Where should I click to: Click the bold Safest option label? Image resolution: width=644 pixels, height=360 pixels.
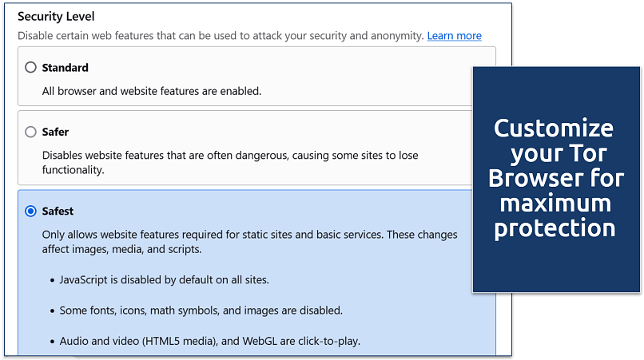(x=58, y=212)
